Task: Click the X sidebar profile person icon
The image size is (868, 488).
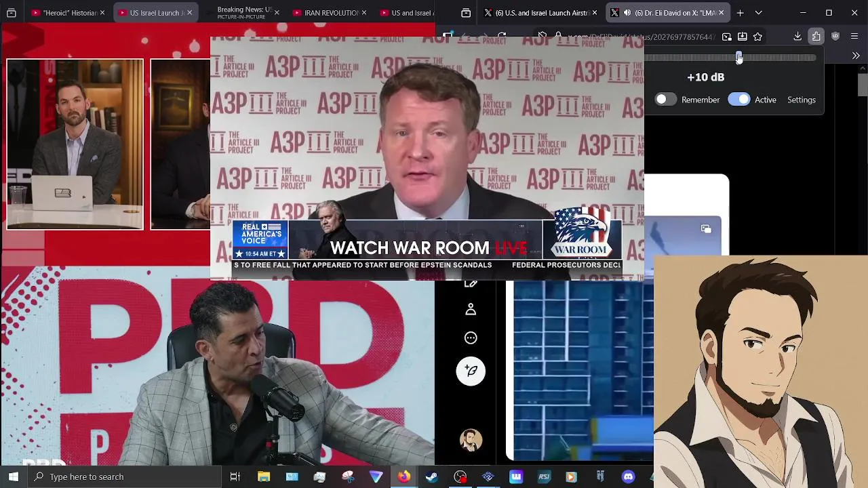Action: [x=471, y=310]
